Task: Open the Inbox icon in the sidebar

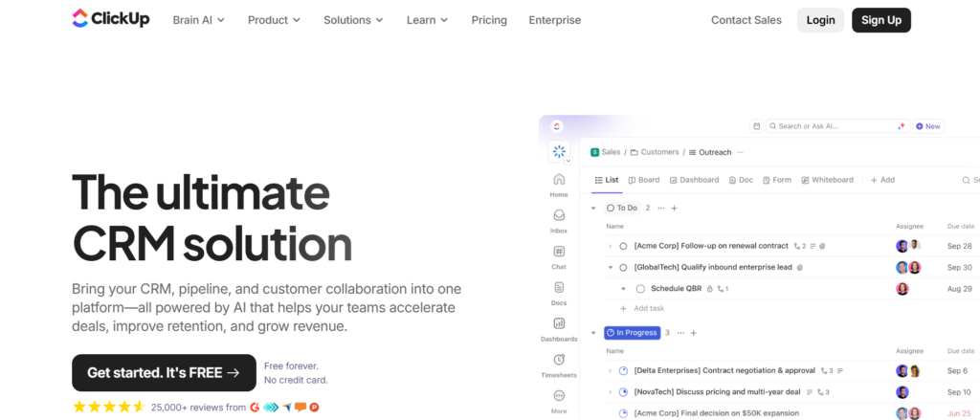Action: coord(559,216)
